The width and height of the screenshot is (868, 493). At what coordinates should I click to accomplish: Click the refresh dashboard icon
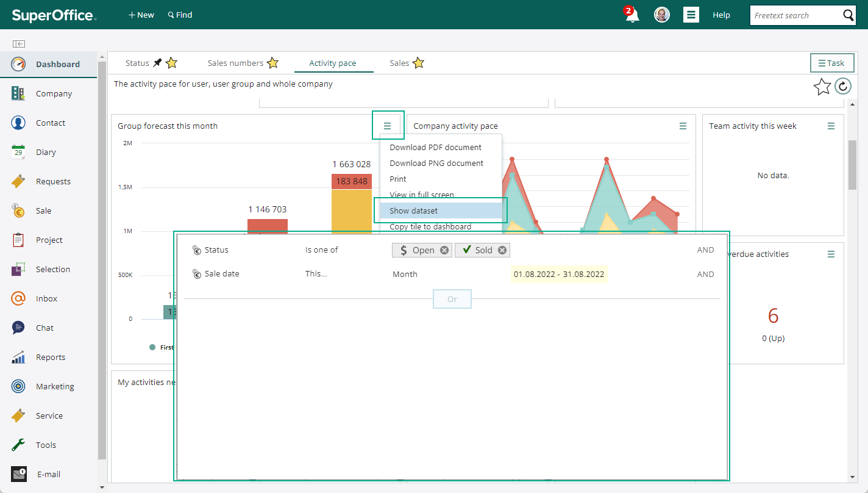(843, 87)
